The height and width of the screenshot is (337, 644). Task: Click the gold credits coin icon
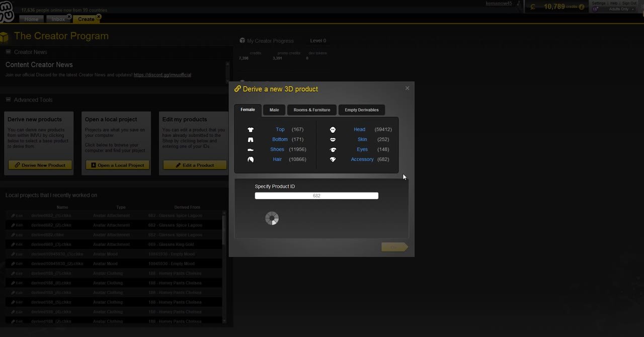533,7
